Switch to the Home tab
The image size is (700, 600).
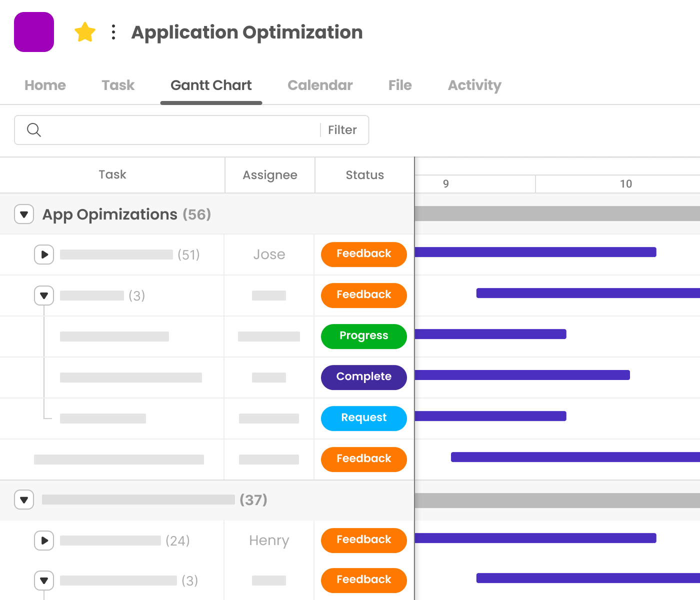[45, 85]
